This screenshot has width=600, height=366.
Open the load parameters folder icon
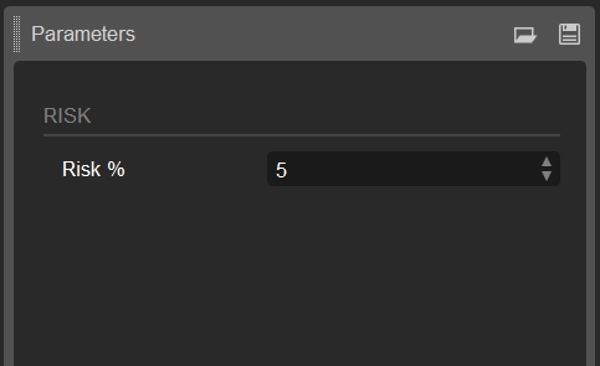click(525, 35)
